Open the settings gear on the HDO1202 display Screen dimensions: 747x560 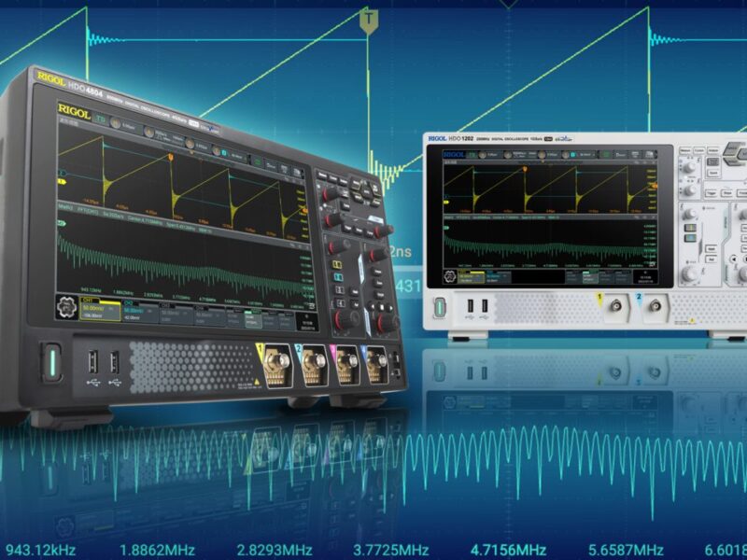(x=449, y=274)
